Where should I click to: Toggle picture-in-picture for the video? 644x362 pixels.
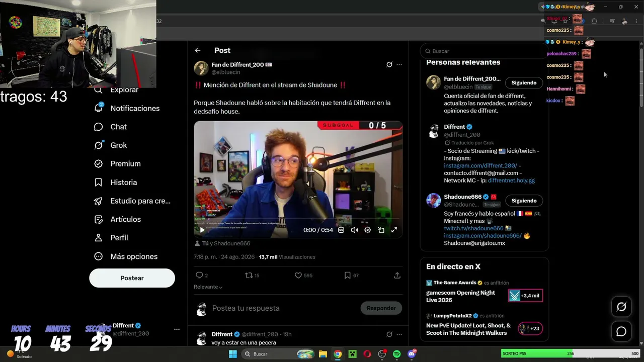click(381, 230)
